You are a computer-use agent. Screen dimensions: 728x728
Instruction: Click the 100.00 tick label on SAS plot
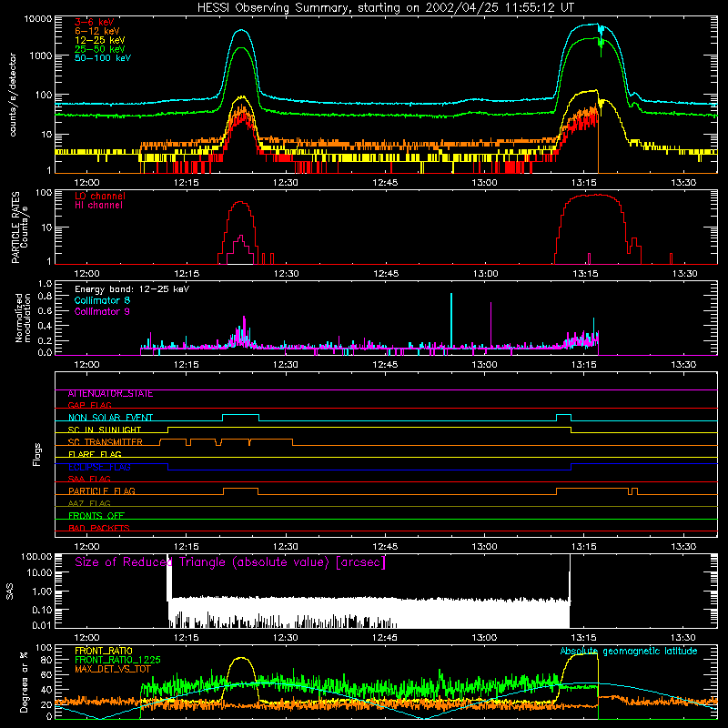[36, 556]
